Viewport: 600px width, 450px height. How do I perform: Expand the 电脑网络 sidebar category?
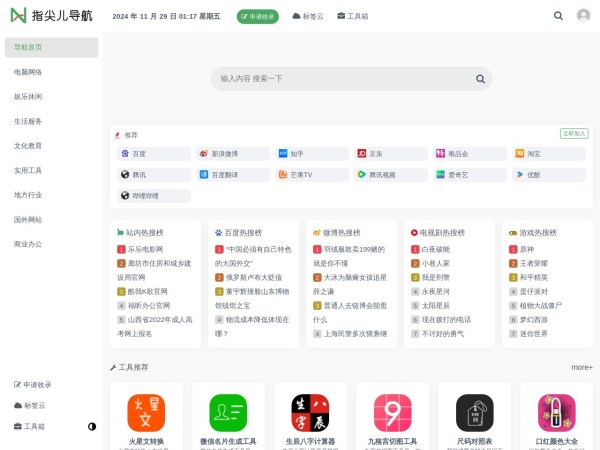(x=28, y=72)
